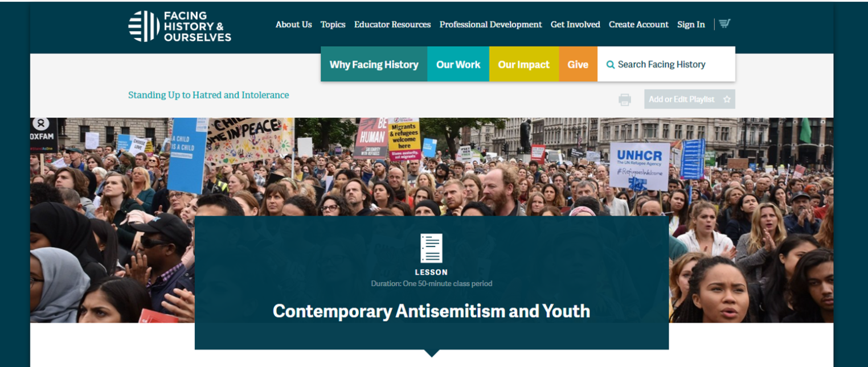The image size is (868, 367).
Task: Click the printer icon
Action: [625, 100]
